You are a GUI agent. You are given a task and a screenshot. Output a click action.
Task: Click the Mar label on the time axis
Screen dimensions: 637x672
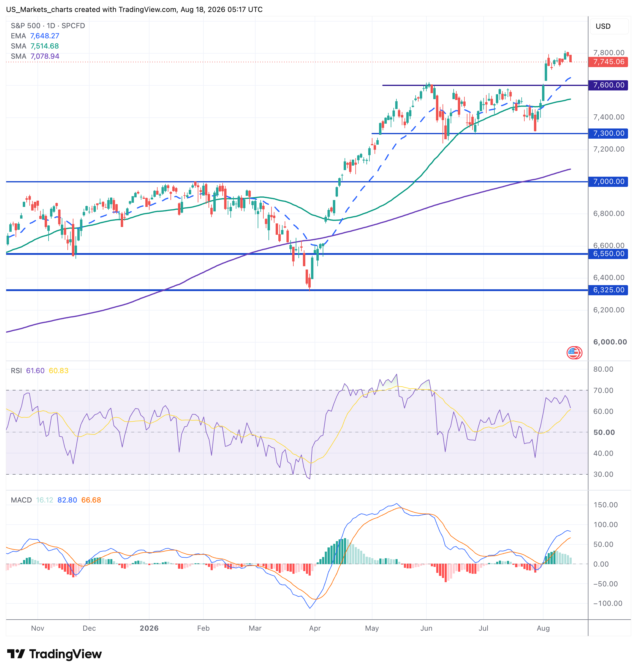(255, 628)
